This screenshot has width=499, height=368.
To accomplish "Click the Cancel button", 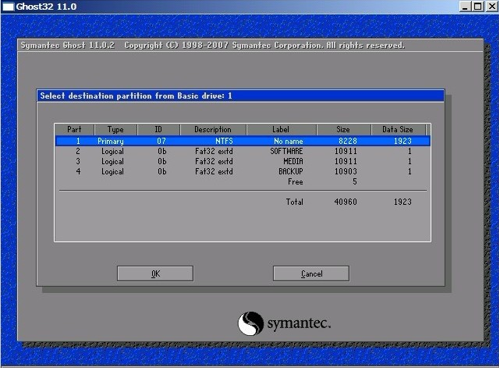I will coord(311,273).
